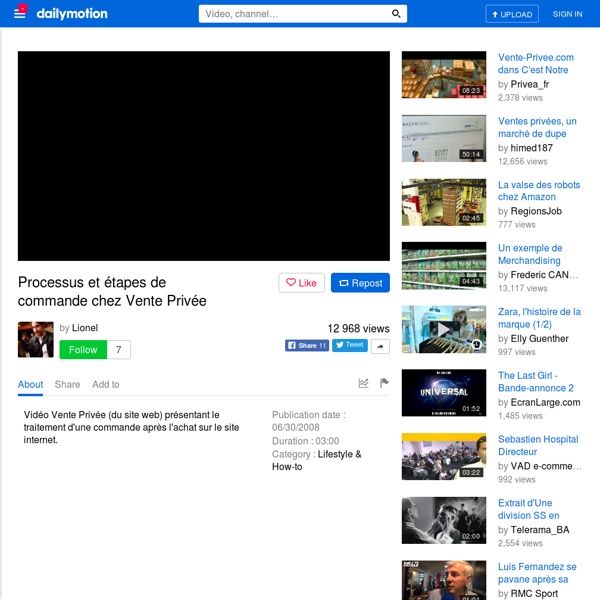Viewport: 600px width, 600px height.
Task: Open the RMC Sport channel
Action: [534, 593]
